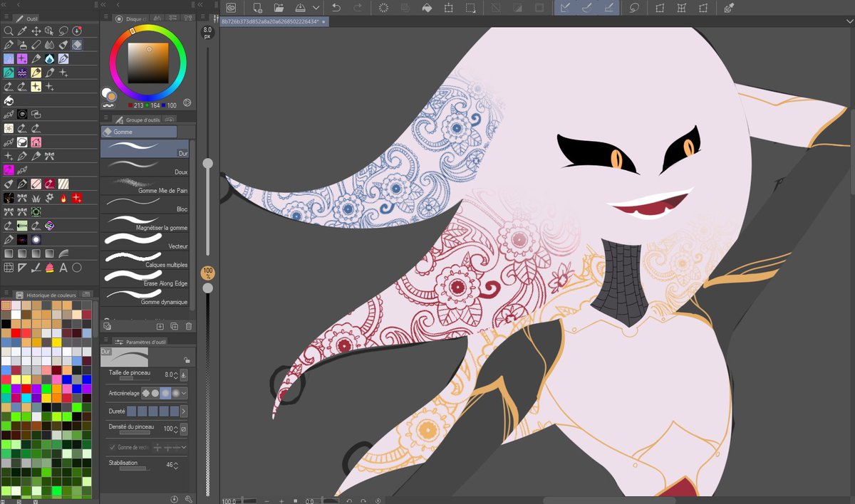Click the eyedropper gear icon in top toolbar
The height and width of the screenshot is (504, 855).
[x=729, y=8]
